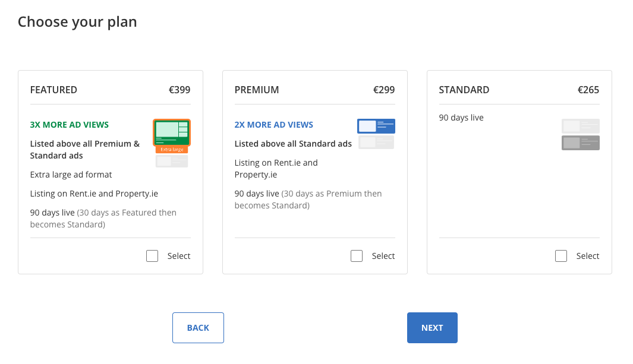Click the Featured plan 'Select' label
633x364 pixels.
(x=179, y=256)
